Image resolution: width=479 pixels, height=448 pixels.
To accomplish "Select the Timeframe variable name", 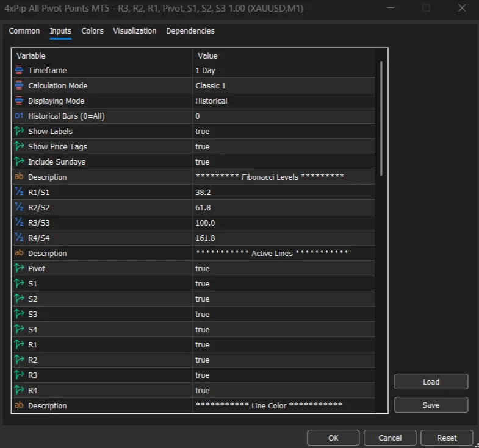I will pos(48,71).
